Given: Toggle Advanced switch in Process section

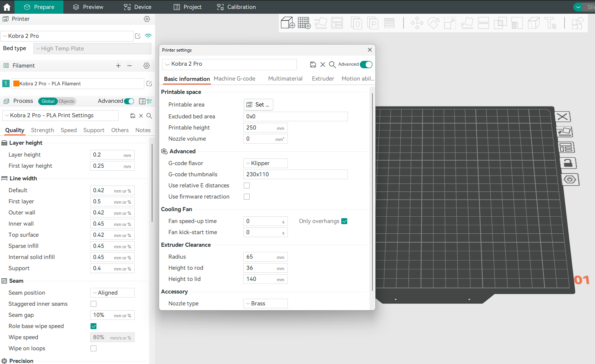Looking at the screenshot, I should tap(129, 101).
